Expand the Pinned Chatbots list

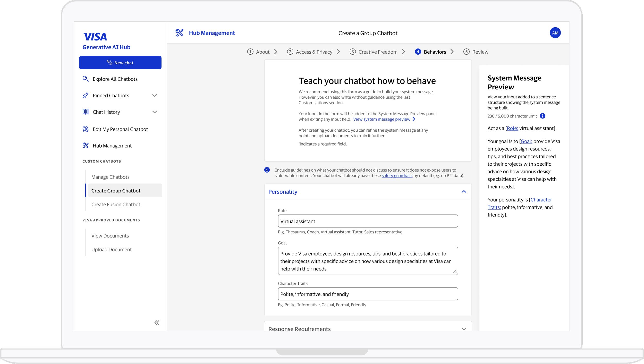pyautogui.click(x=155, y=95)
